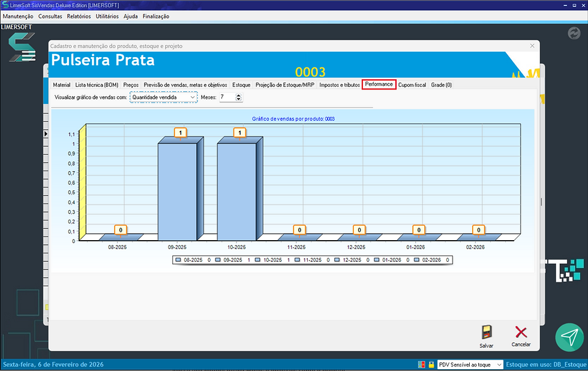Click the circular refresh icon at top right
The height and width of the screenshot is (371, 588).
point(574,34)
